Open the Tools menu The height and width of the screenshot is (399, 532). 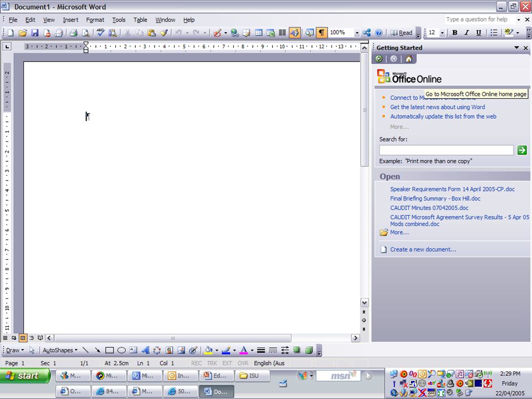[x=119, y=20]
